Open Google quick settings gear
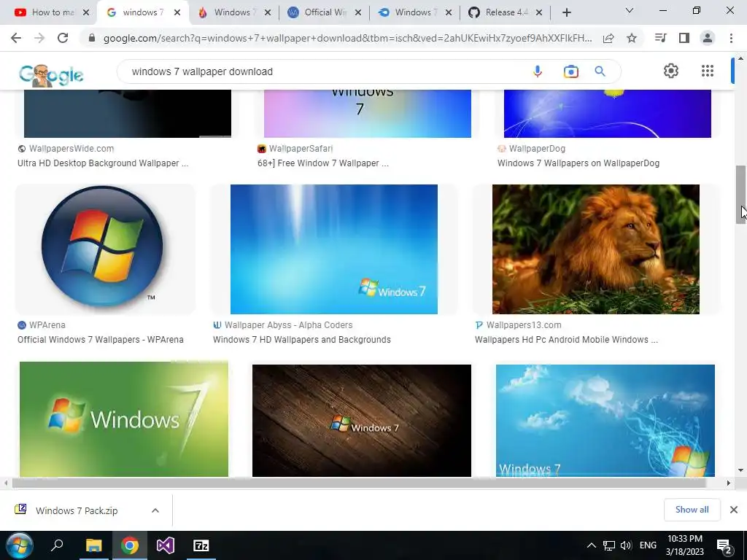 (x=671, y=71)
